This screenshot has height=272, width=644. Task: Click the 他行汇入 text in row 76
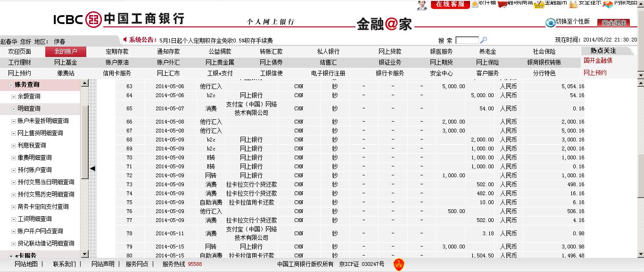click(211, 211)
